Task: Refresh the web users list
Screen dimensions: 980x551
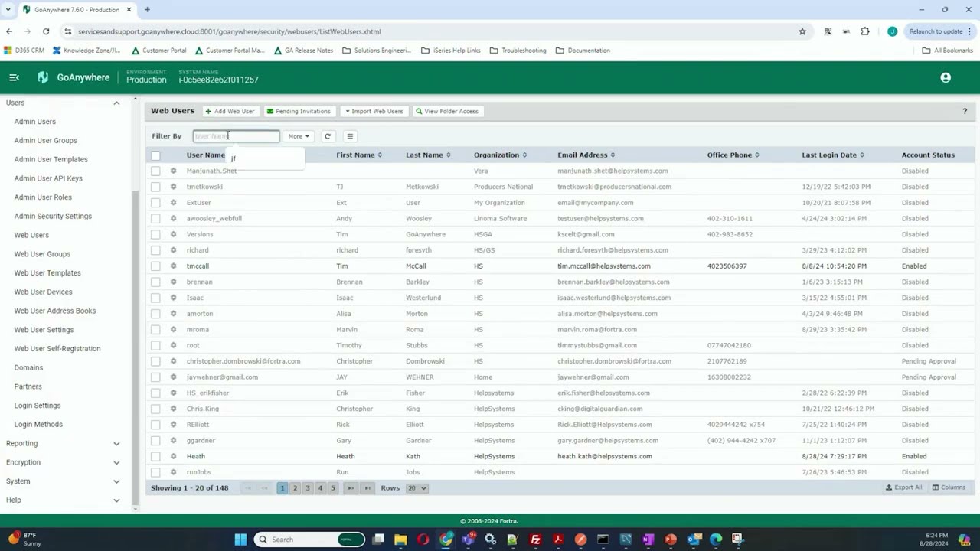Action: click(328, 136)
